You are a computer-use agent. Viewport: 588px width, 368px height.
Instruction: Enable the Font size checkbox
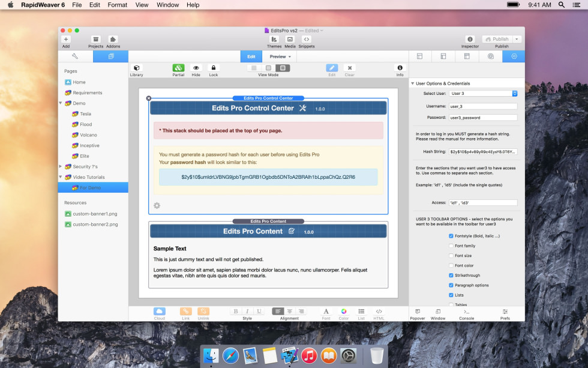(451, 256)
